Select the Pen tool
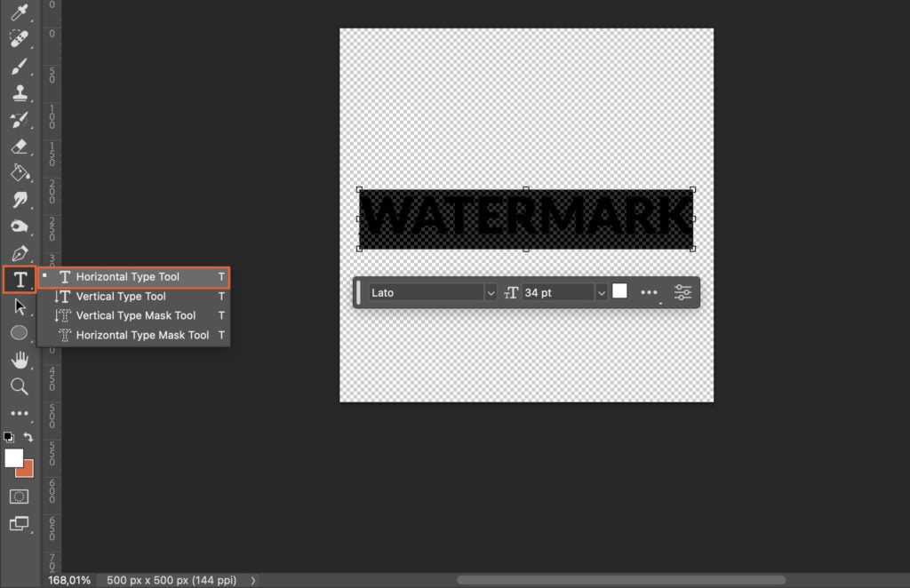Screen dimensions: 910x588 [x=20, y=251]
